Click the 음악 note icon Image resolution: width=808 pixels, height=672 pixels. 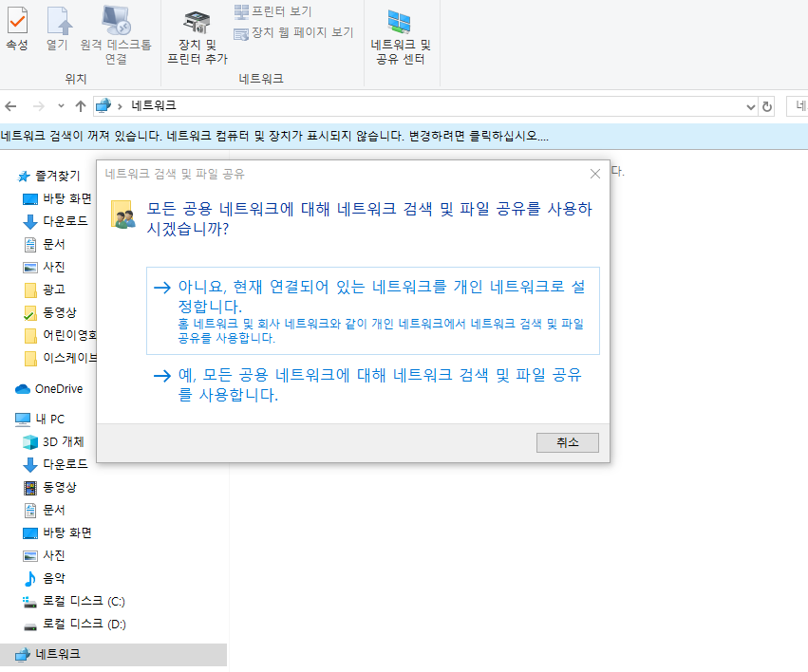click(30, 578)
